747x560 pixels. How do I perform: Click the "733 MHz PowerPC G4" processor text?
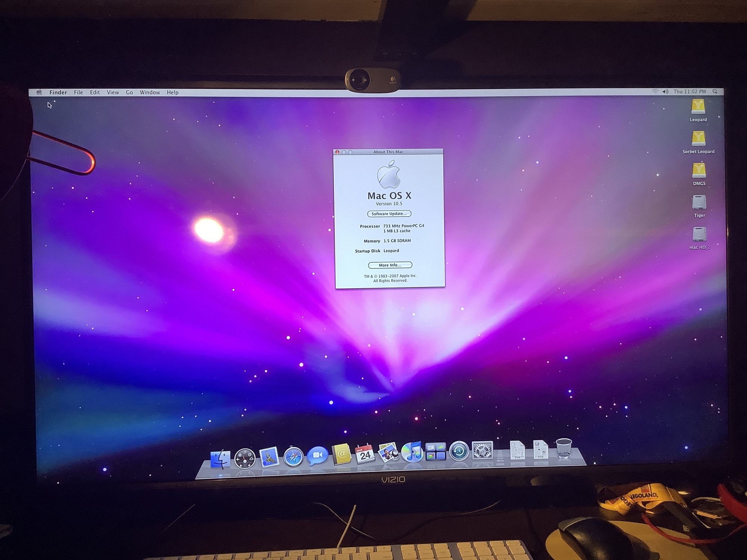[404, 226]
